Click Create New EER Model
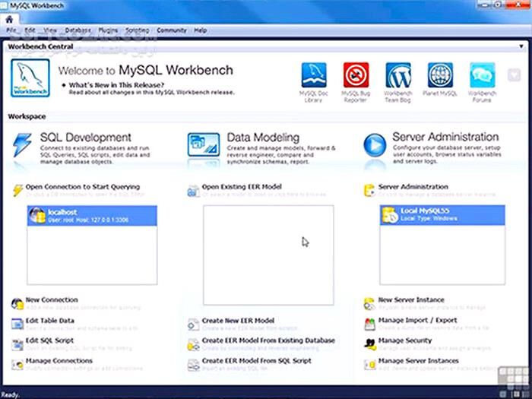The image size is (532, 399). [x=238, y=321]
